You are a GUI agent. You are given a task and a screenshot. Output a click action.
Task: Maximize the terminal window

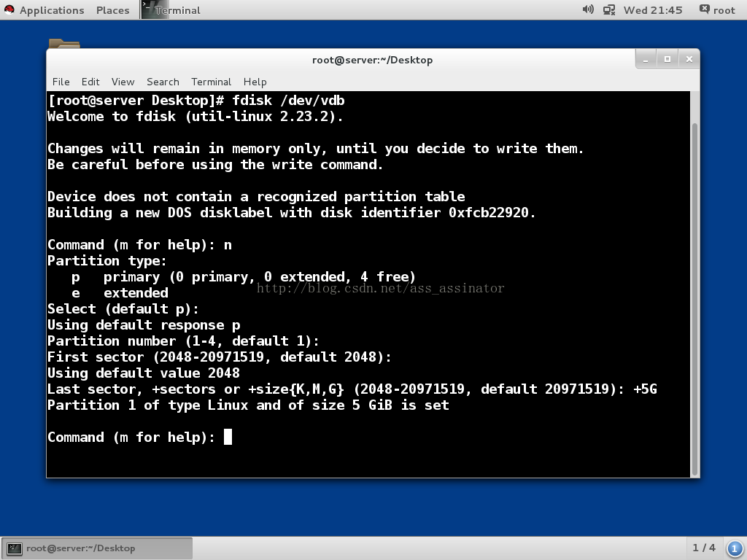click(667, 60)
